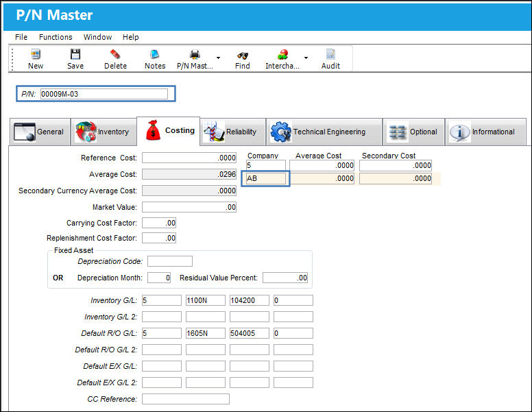Screen dimensions: 532x412
Task: Click Default R/O G/L field 504005
Action: point(250,333)
